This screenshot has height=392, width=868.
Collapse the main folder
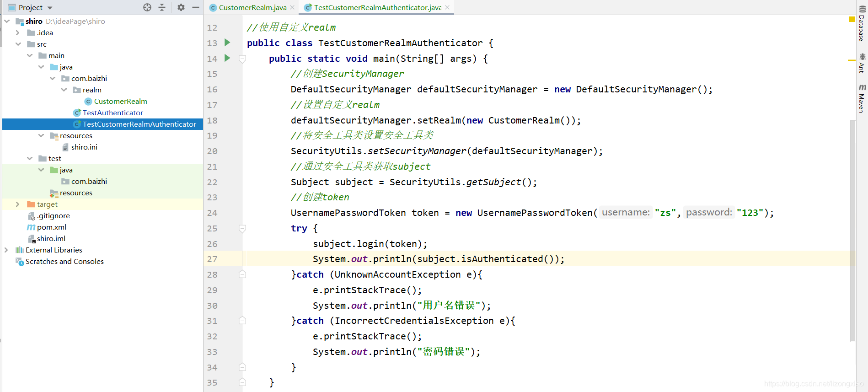[30, 55]
